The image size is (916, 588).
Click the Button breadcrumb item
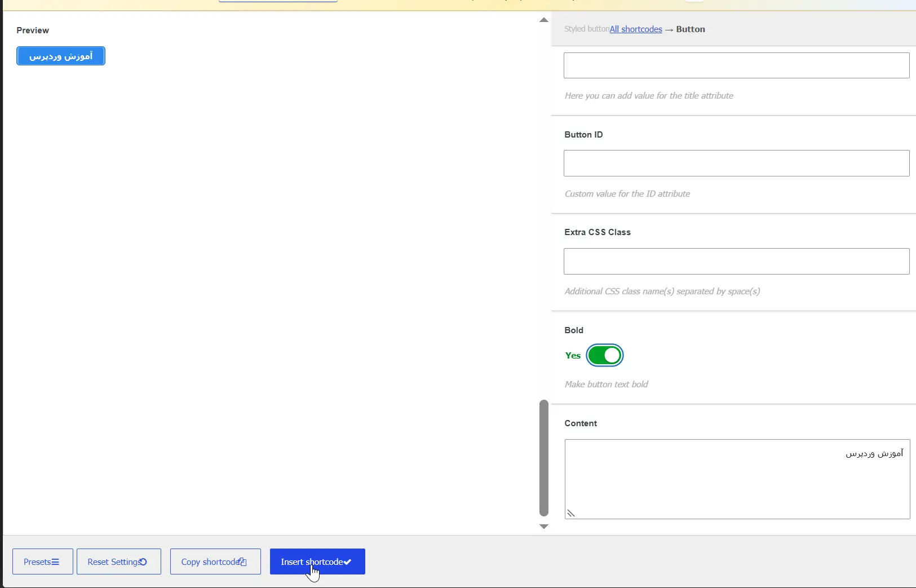pyautogui.click(x=691, y=29)
